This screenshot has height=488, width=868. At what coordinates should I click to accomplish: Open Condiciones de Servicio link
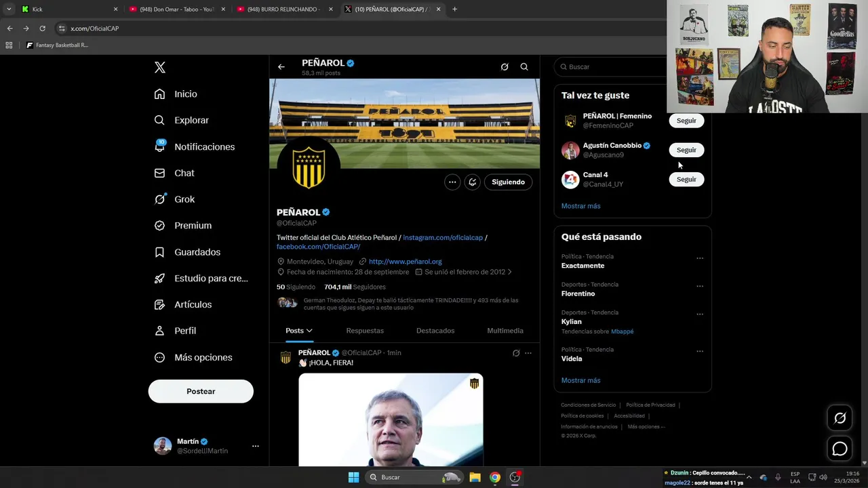(x=589, y=405)
